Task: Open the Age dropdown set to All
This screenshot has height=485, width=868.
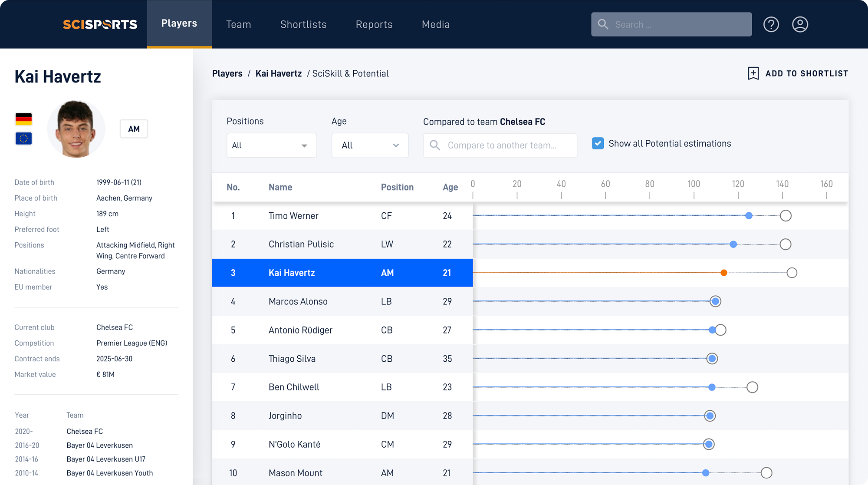Action: [x=370, y=145]
